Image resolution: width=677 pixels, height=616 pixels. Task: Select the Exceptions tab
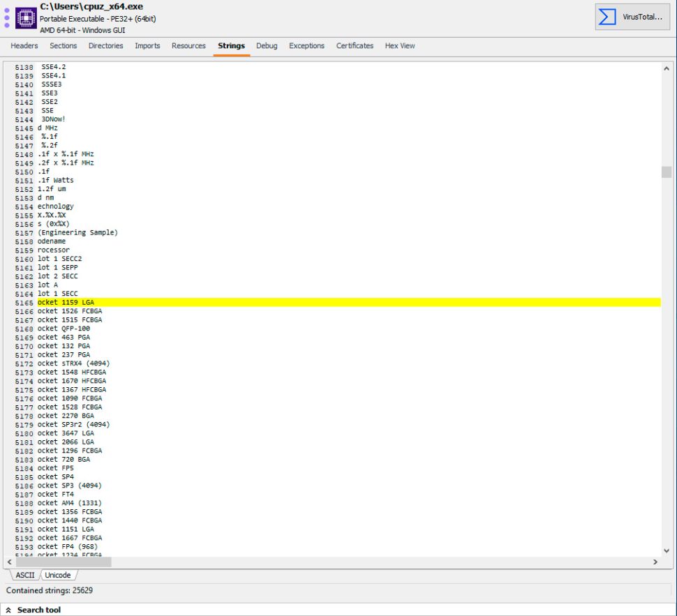[x=306, y=46]
